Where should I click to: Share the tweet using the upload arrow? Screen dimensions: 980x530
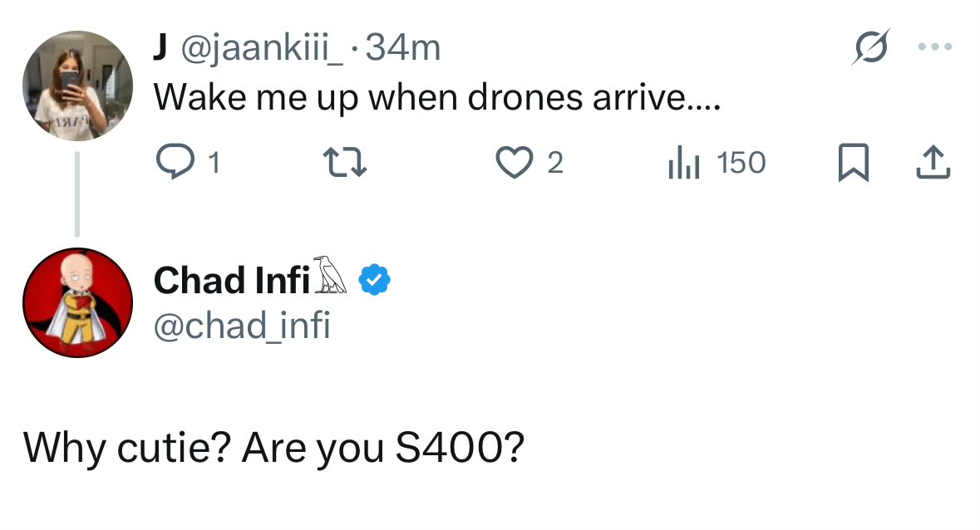(x=932, y=163)
